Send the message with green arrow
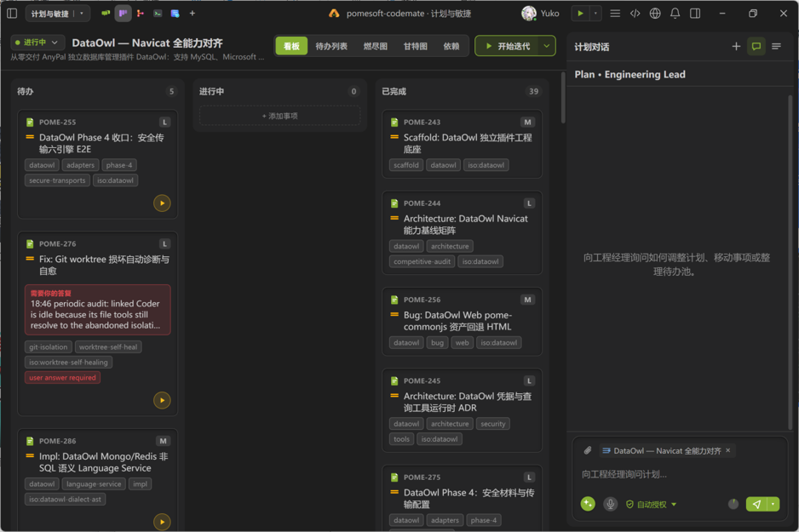This screenshot has width=799, height=532. (x=756, y=504)
